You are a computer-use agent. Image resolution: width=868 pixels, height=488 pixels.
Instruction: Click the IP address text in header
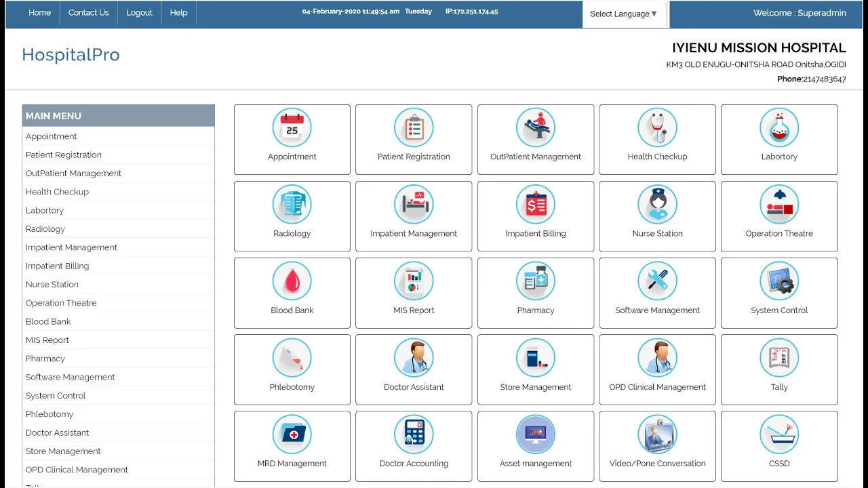click(472, 12)
